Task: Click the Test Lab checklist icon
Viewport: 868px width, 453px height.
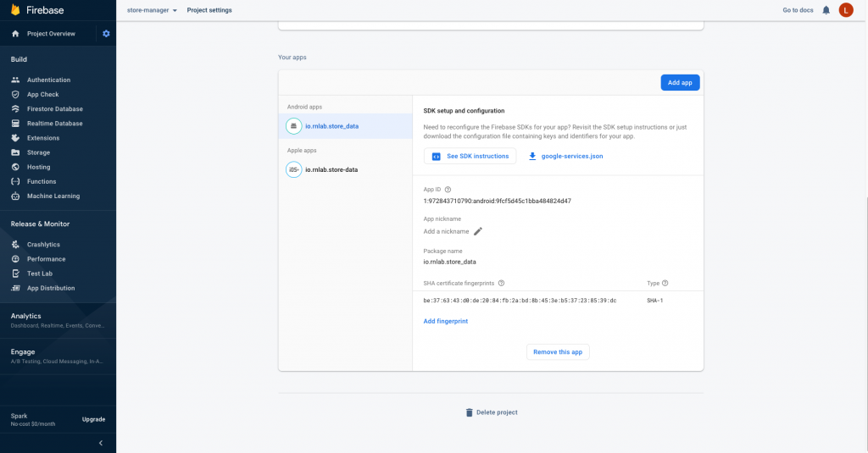Action: tap(15, 273)
